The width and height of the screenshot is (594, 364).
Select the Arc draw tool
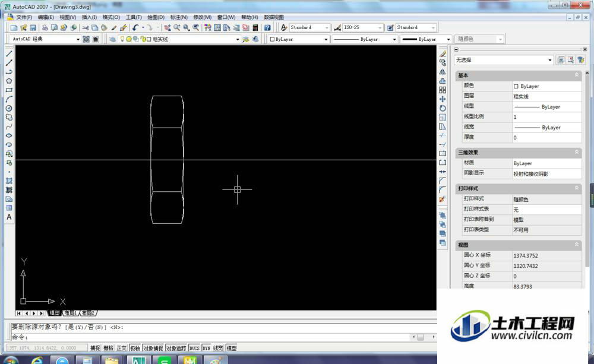coord(9,99)
